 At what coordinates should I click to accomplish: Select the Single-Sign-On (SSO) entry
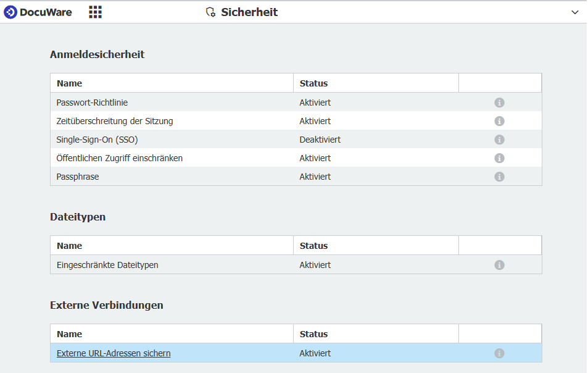(296, 140)
